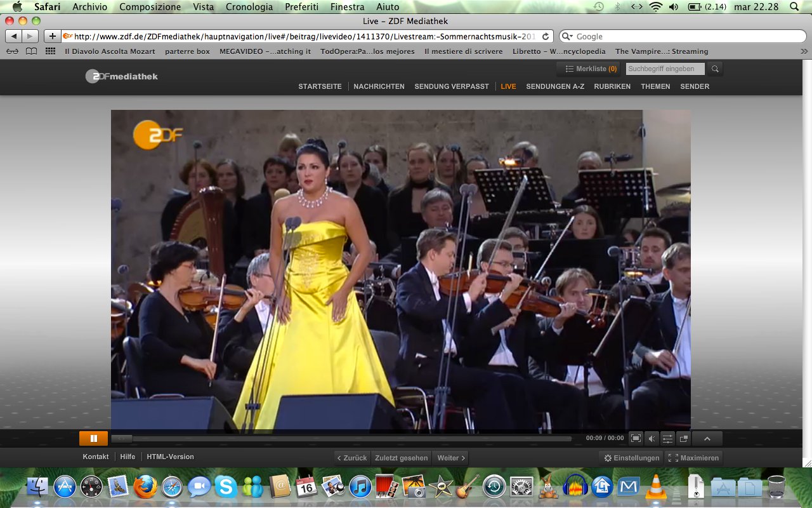Viewport: 812px width, 508px height.
Task: Go back with the Zurück button
Action: point(352,458)
